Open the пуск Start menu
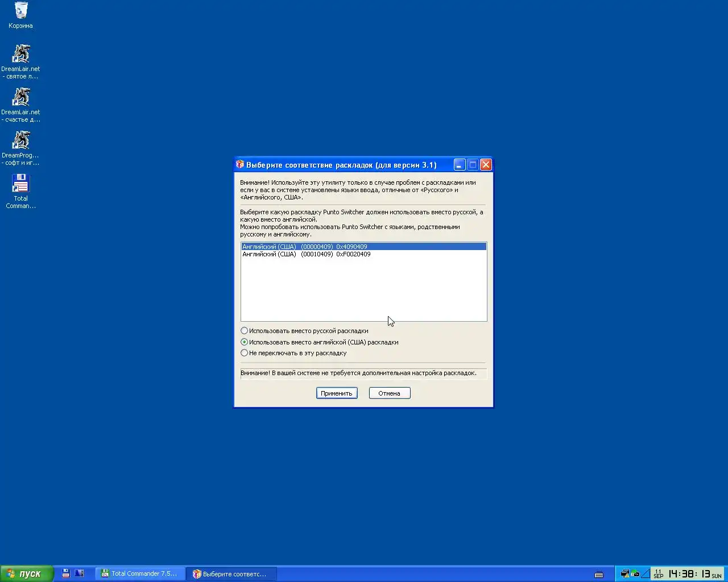 pyautogui.click(x=27, y=574)
